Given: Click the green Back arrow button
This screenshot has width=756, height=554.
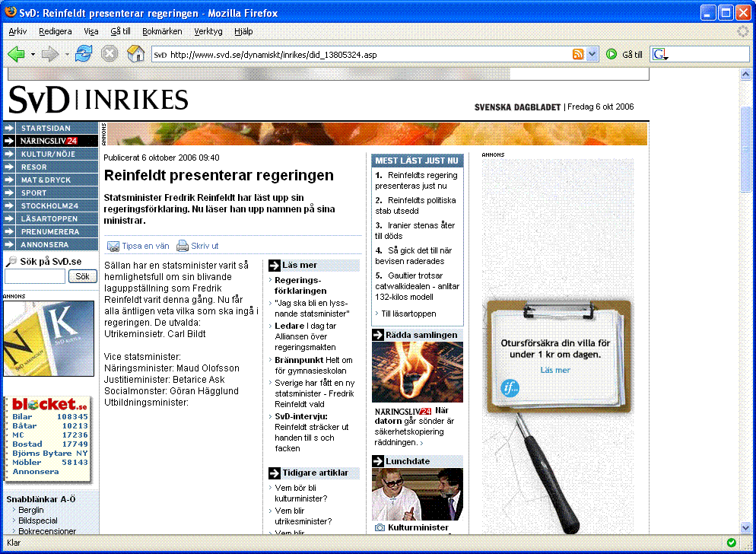Looking at the screenshot, I should pos(17,54).
